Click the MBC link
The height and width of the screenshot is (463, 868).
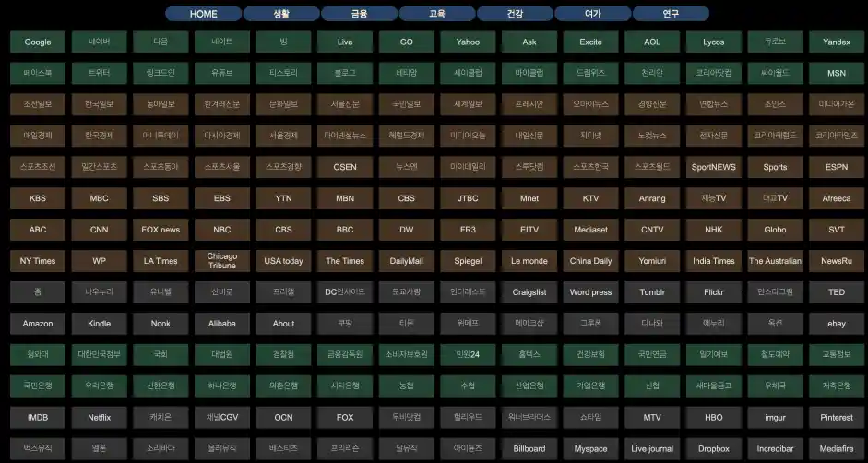(99, 198)
